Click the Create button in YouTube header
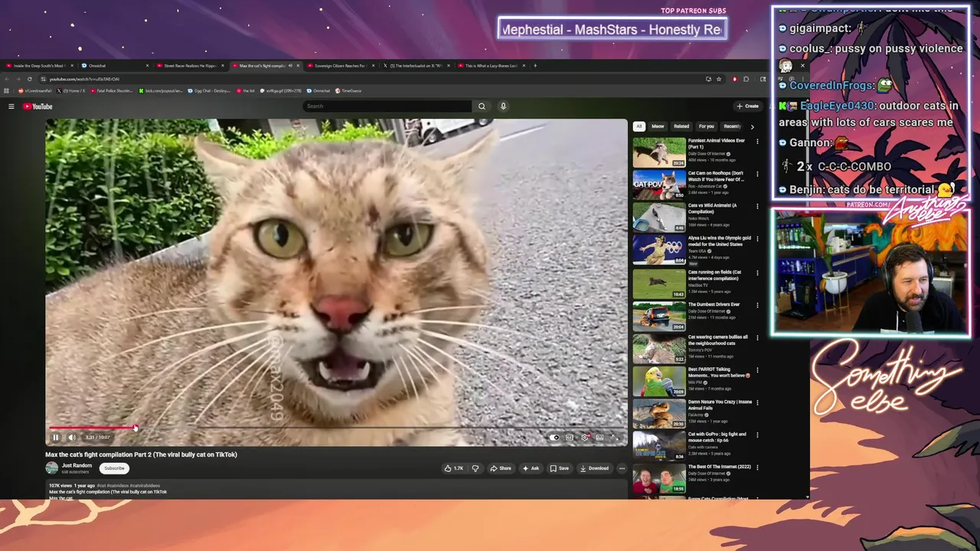980x551 pixels. pos(747,106)
